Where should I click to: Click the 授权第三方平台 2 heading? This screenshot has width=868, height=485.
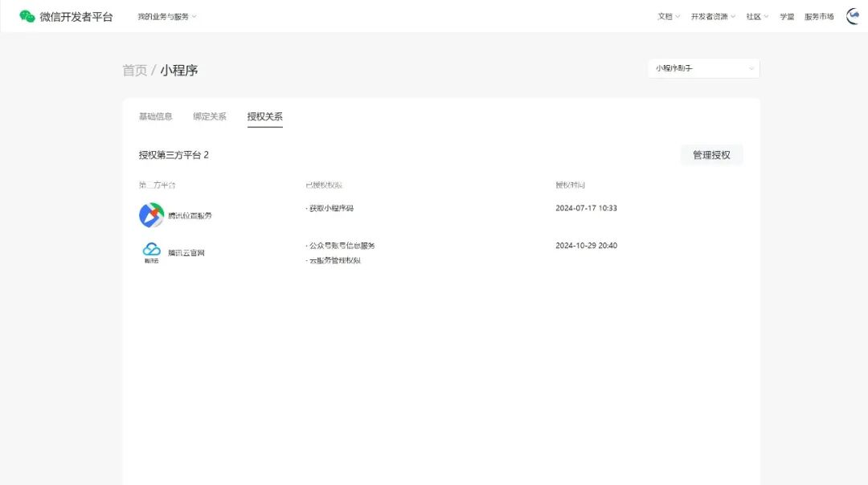coord(174,155)
